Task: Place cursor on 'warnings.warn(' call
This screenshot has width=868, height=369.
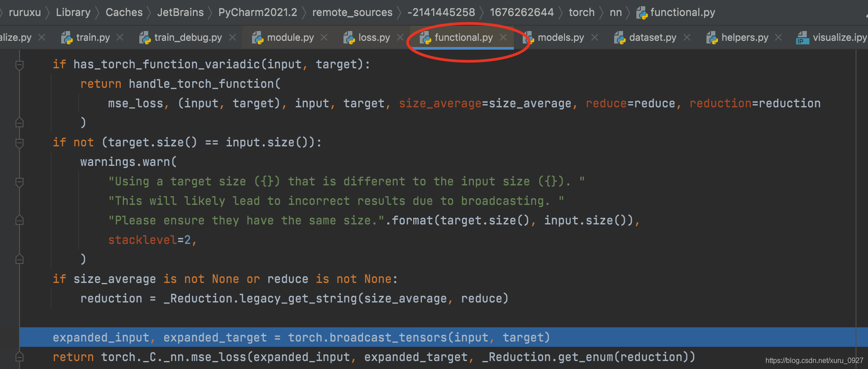Action: pyautogui.click(x=129, y=162)
